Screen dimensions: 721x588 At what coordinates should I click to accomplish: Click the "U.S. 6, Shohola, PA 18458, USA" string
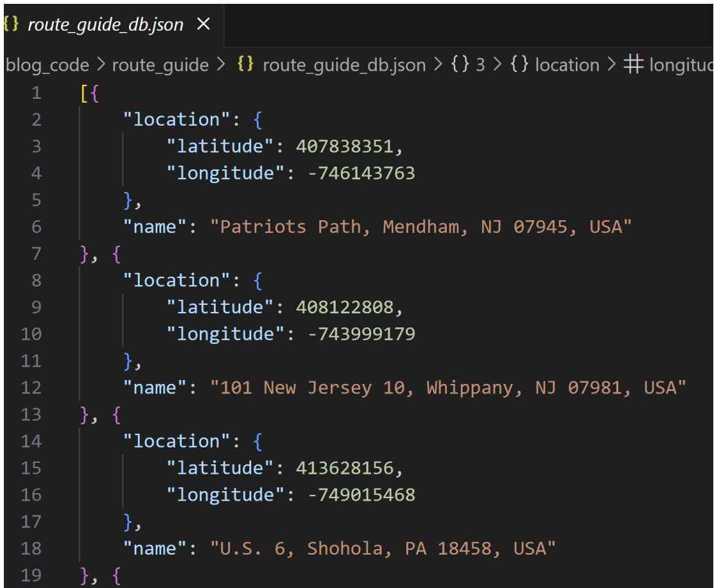point(383,549)
